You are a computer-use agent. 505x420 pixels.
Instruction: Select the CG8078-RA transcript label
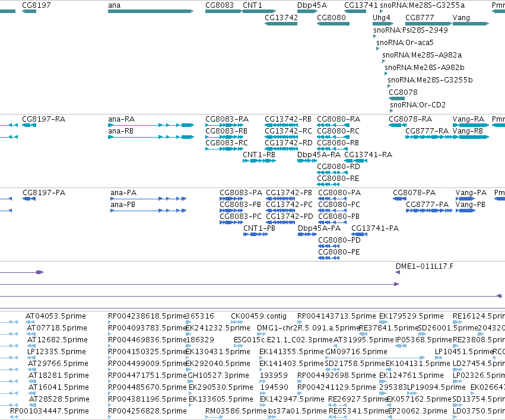[410, 119]
